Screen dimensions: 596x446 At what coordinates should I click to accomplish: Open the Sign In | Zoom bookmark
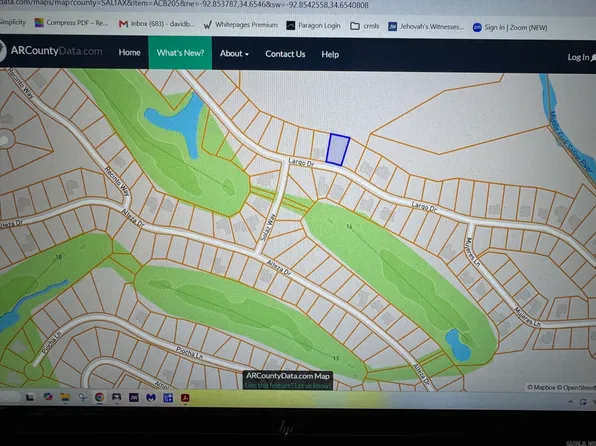point(510,27)
